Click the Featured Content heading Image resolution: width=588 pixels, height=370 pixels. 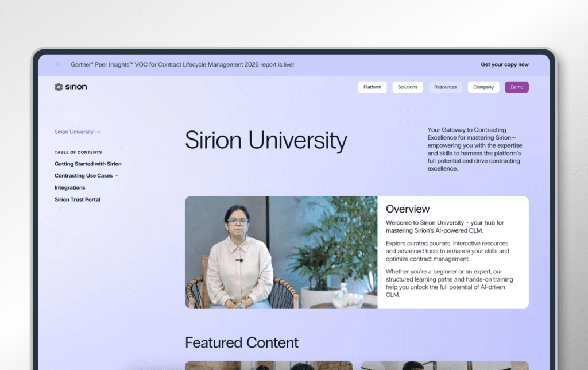tap(242, 342)
